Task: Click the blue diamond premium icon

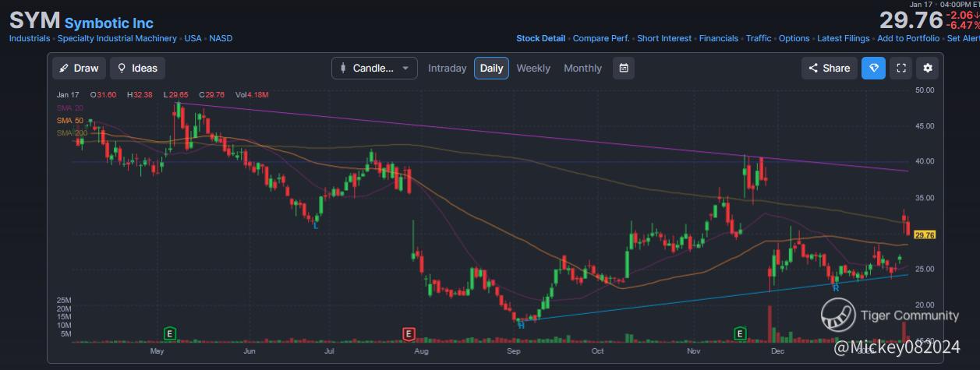Action: [x=873, y=68]
